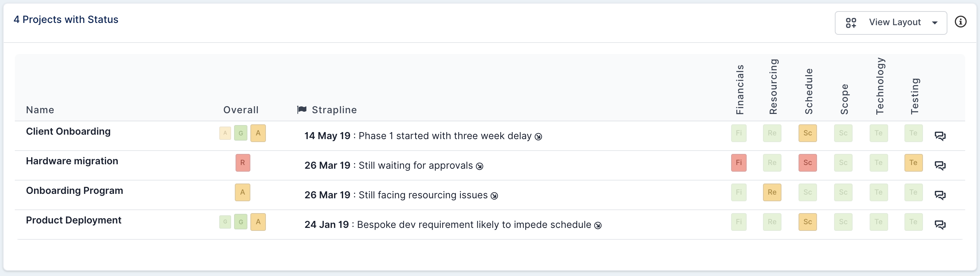Click red Overall R badge for Hardware migration

[243, 163]
